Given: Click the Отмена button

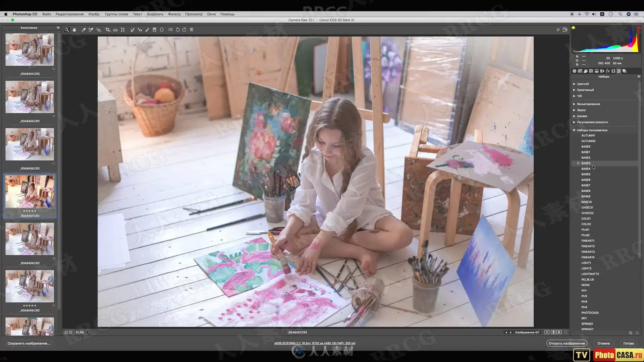Looking at the screenshot, I should coord(603,343).
